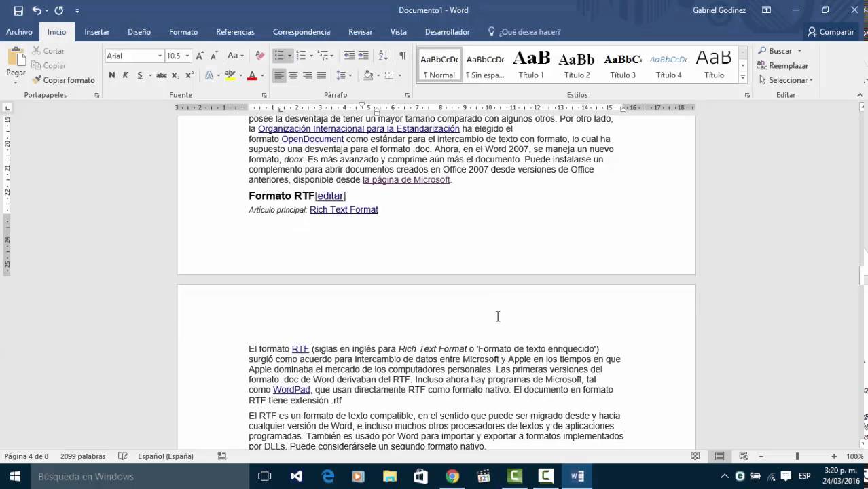Image resolution: width=868 pixels, height=489 pixels.
Task: Click the Undo arrow icon
Action: [x=37, y=10]
